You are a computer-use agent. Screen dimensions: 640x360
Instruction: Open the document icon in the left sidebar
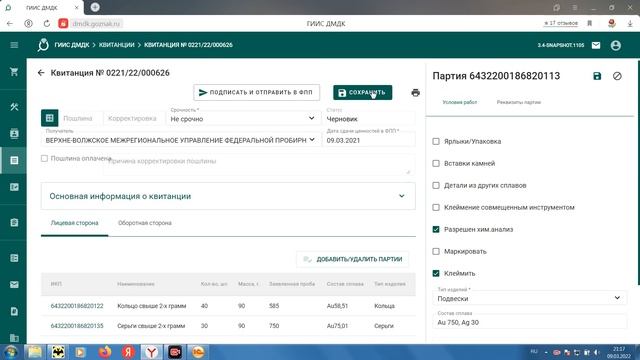14,311
